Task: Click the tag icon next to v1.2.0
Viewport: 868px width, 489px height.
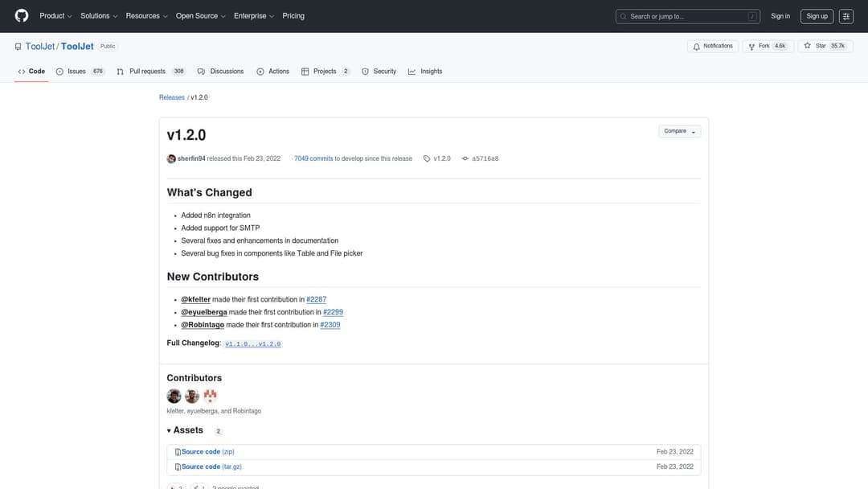Action: point(427,159)
